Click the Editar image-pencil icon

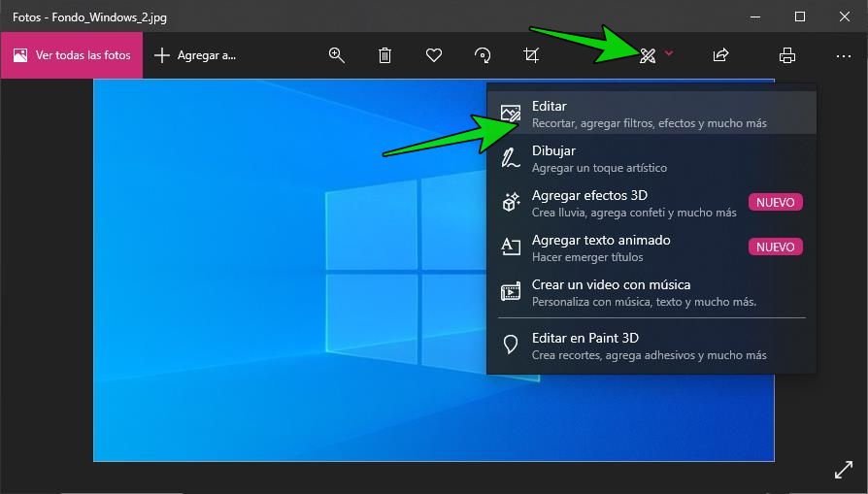click(x=511, y=113)
